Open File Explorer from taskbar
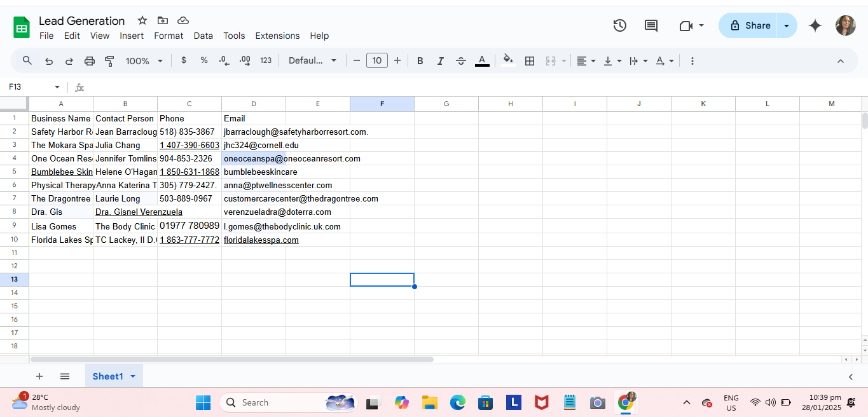The image size is (868, 417). pyautogui.click(x=429, y=402)
